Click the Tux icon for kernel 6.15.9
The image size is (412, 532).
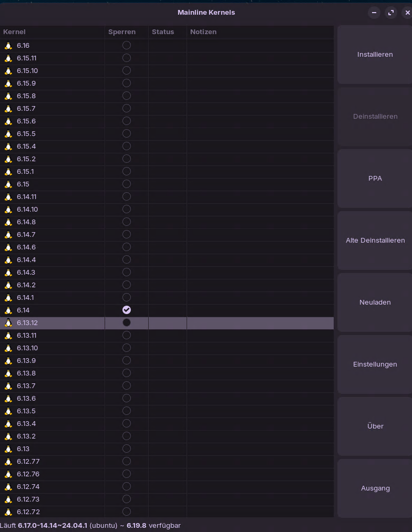(x=8, y=84)
